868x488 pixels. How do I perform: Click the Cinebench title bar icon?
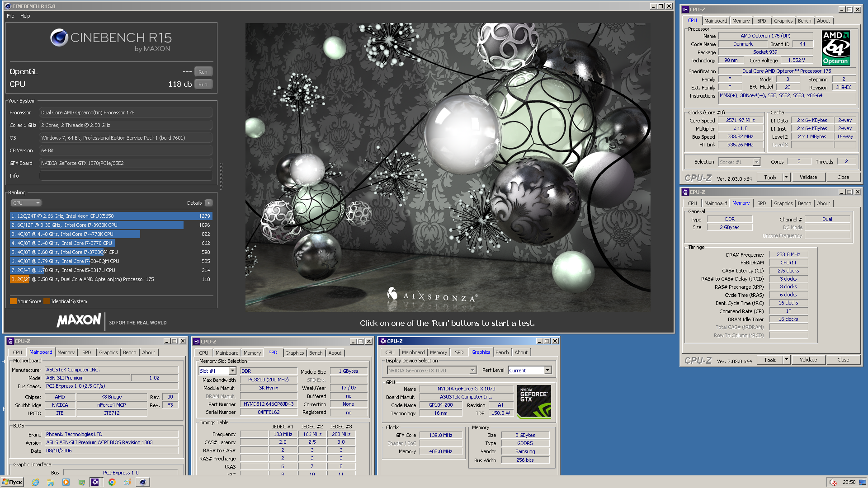click(x=8, y=6)
